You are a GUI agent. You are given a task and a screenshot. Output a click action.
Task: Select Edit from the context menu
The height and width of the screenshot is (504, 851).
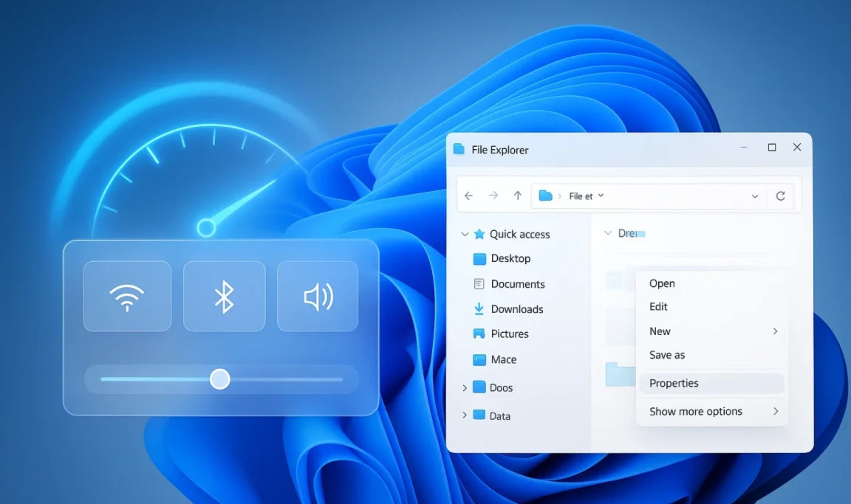tap(658, 306)
